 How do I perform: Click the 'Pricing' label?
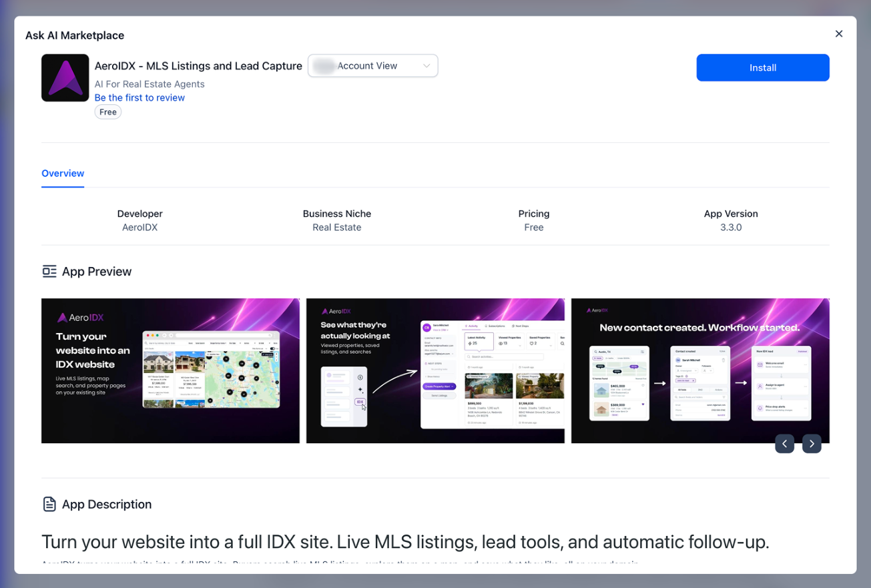point(534,214)
